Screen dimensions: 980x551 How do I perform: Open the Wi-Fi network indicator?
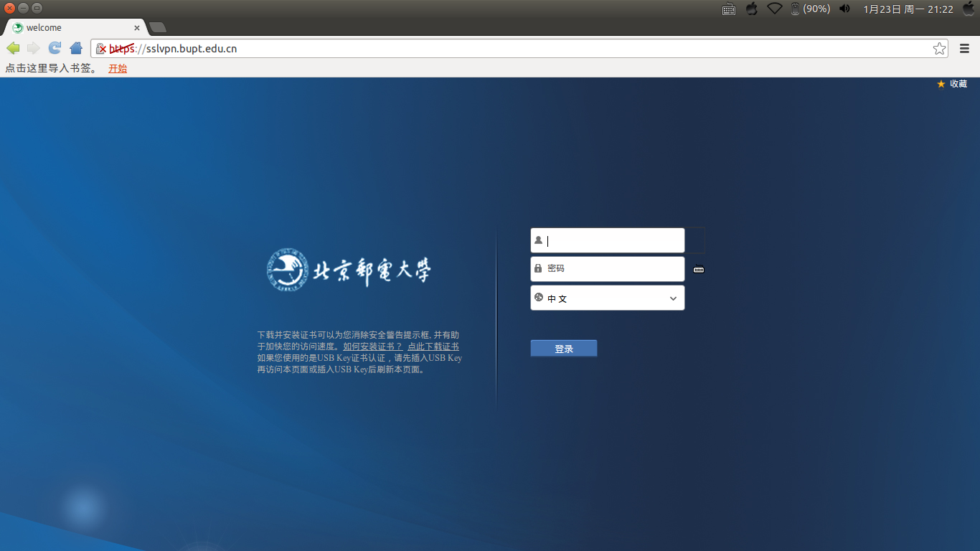[x=774, y=9]
